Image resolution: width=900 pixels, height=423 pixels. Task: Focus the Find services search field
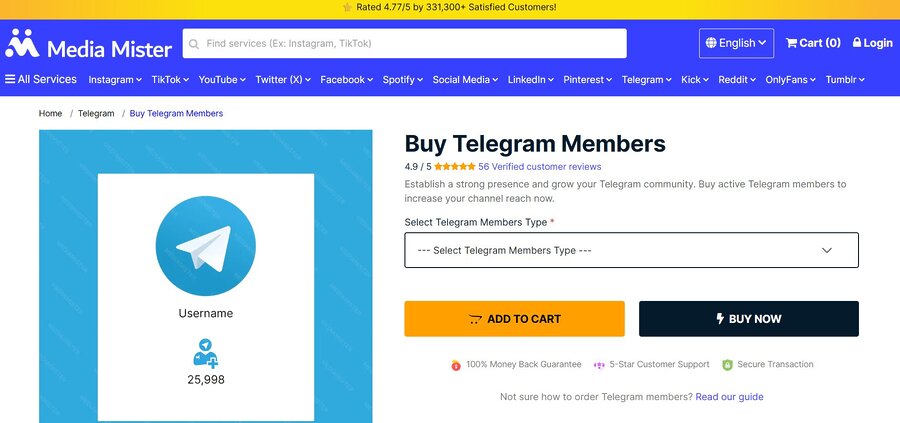(x=412, y=44)
